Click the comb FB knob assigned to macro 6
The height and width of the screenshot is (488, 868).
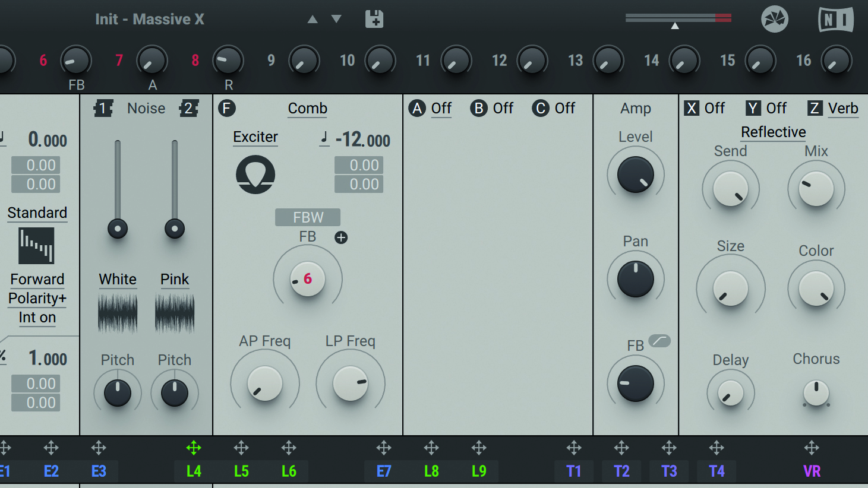click(308, 279)
